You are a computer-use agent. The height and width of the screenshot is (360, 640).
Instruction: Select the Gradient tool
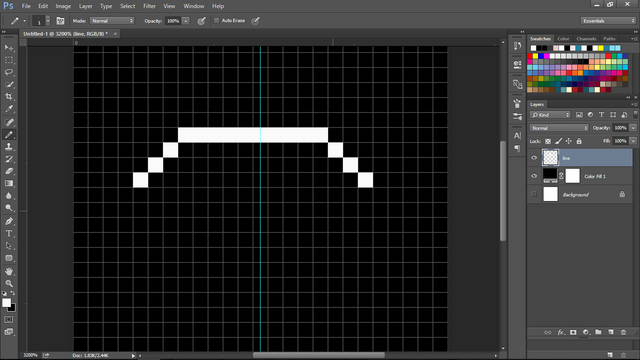9,183
